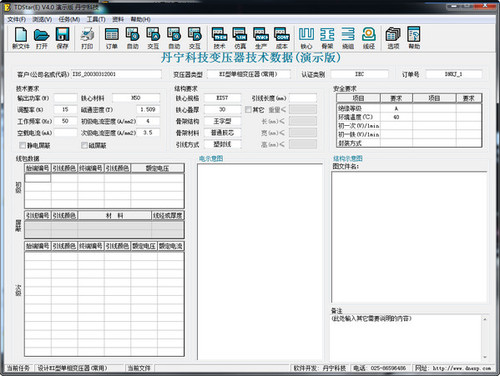
Task: Print using the 打印 icon
Action: [x=87, y=38]
